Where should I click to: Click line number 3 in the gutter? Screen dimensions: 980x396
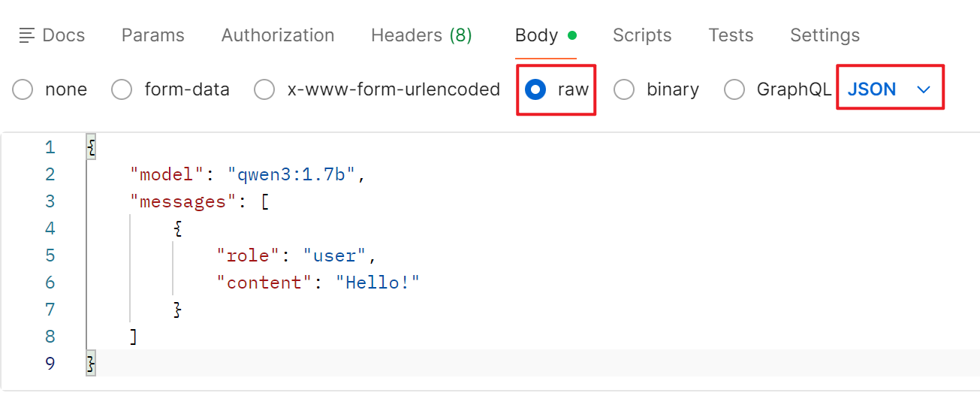50,201
